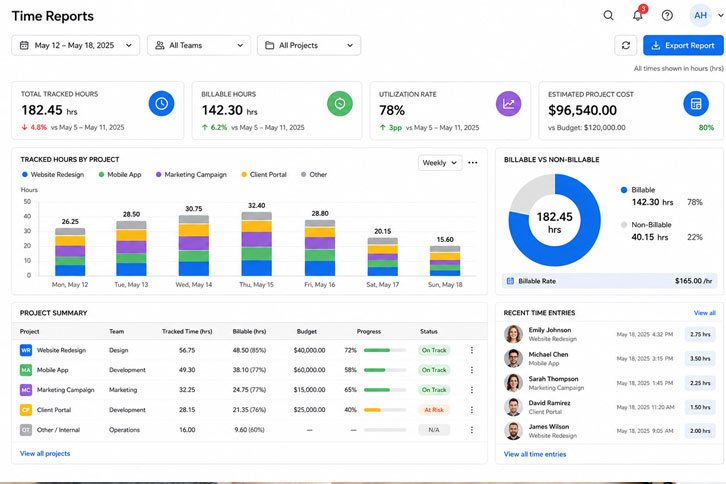Click James Wilson's avatar photo
The image size is (726, 484).
(x=513, y=431)
